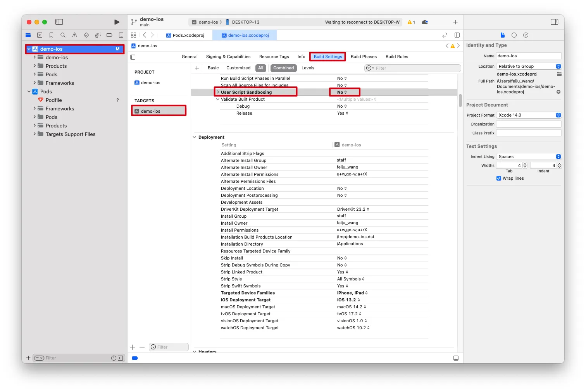Switch to Basic settings filter
The width and height of the screenshot is (586, 392).
point(213,68)
